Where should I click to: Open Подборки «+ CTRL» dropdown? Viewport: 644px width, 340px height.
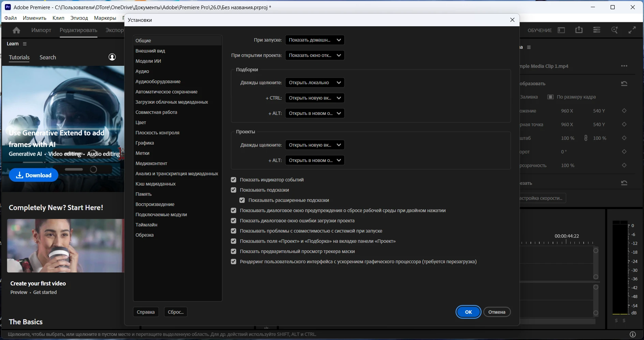(x=314, y=98)
